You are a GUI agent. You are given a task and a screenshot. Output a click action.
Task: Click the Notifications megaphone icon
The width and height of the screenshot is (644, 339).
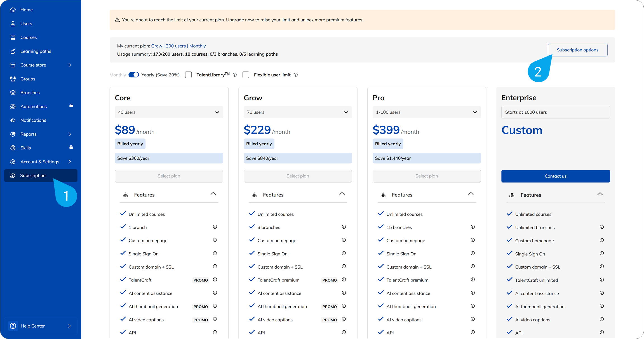coord(13,120)
